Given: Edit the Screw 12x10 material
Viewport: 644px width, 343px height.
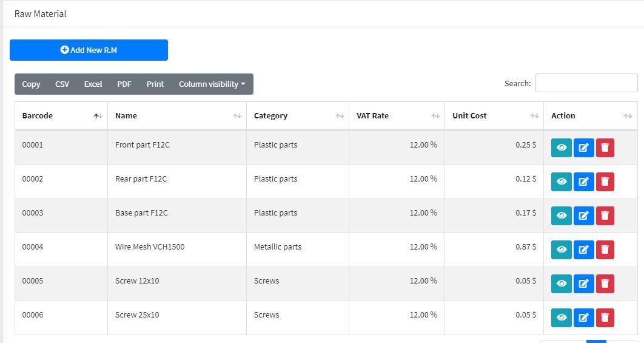Looking at the screenshot, I should [583, 284].
